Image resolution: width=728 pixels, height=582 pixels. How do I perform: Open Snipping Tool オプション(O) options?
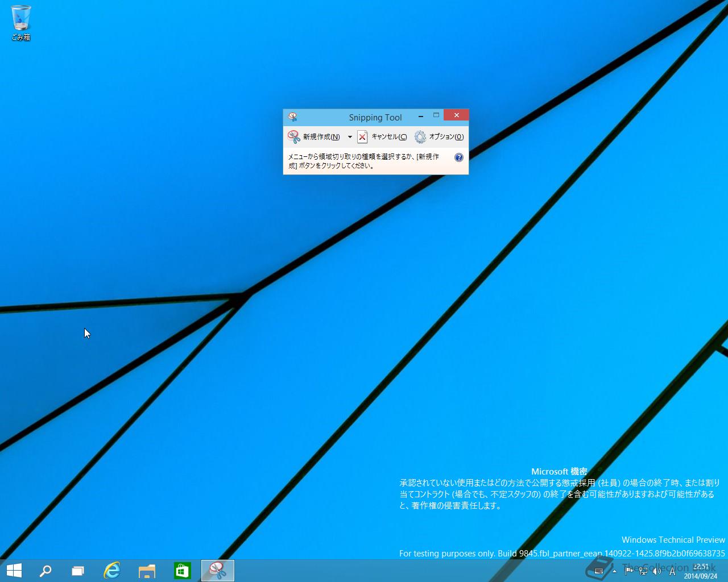[x=439, y=136]
